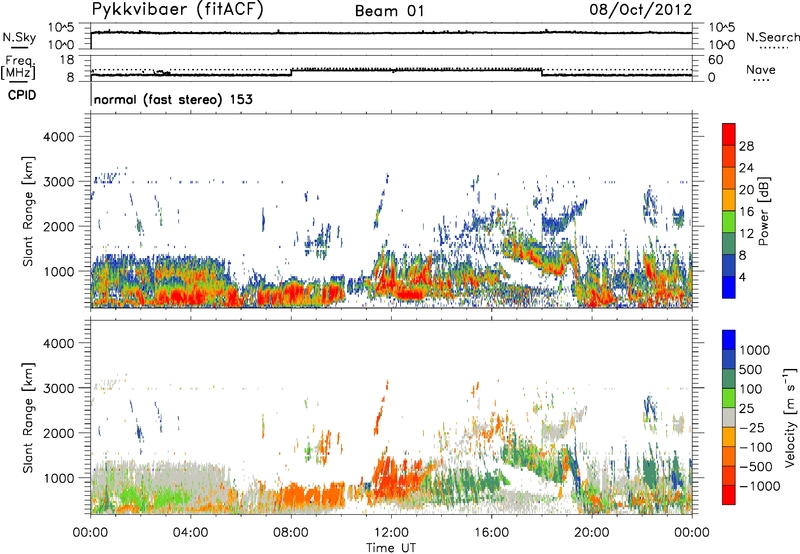Click the frequency step-up at 08:00 in Freq panel
The width and height of the screenshot is (800, 554).
tap(291, 72)
